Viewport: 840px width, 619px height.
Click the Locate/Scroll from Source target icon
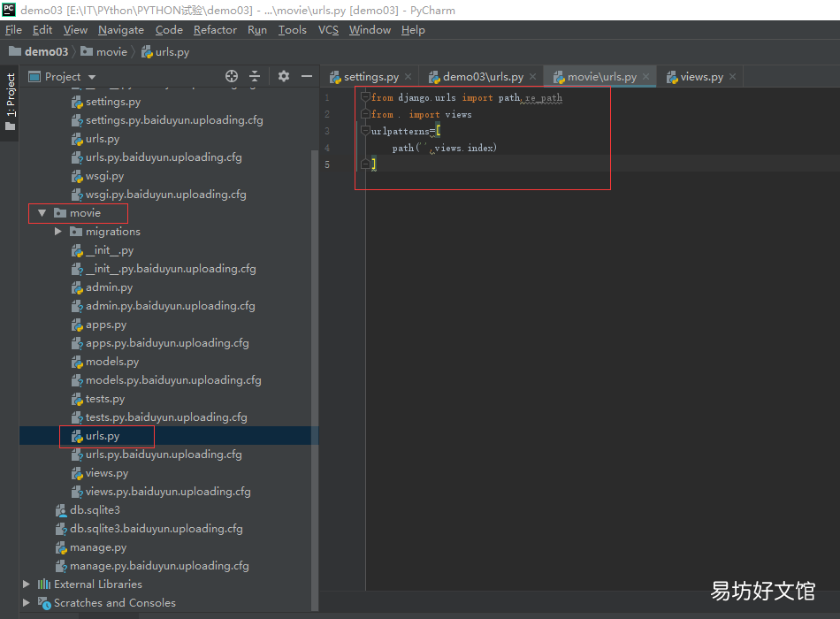tap(232, 76)
